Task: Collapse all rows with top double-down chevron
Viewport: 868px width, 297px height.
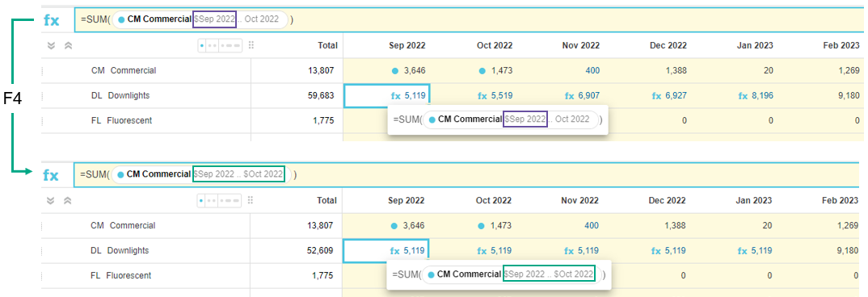Action: coord(51,45)
